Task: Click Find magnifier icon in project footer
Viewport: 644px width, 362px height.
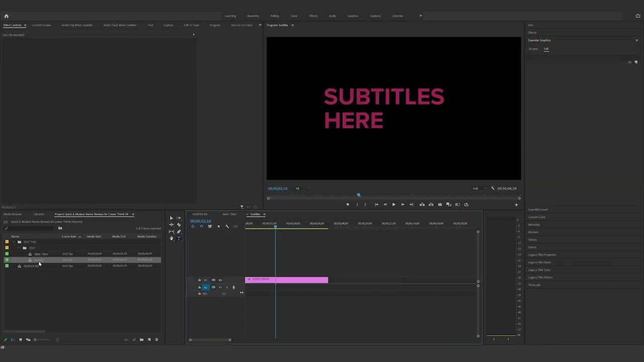Action: [x=134, y=340]
